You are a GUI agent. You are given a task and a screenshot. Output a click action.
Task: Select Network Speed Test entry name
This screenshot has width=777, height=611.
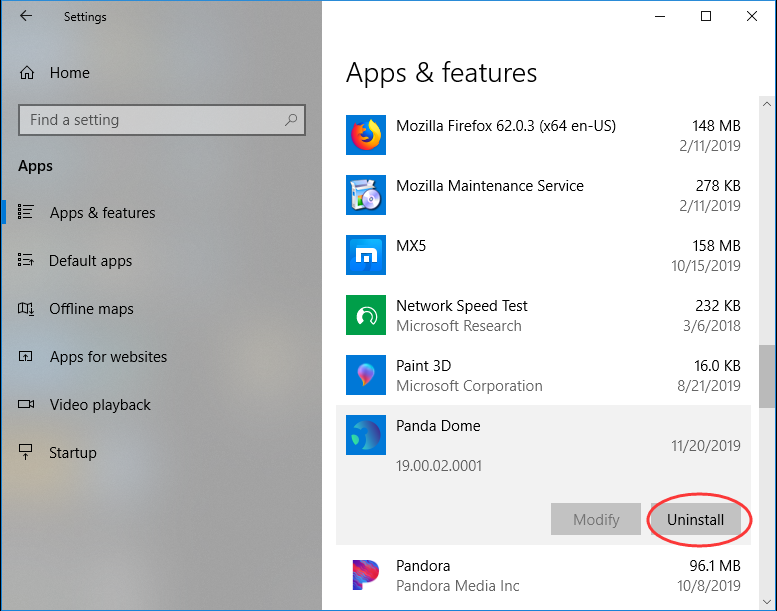pos(462,306)
